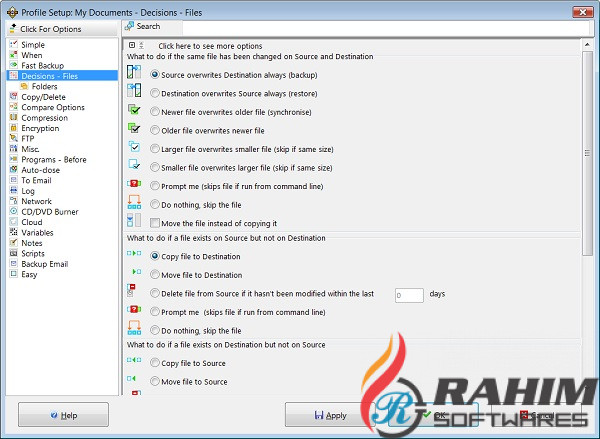The width and height of the screenshot is (600, 439).
Task: Open the Easy mode page
Action: click(x=29, y=274)
